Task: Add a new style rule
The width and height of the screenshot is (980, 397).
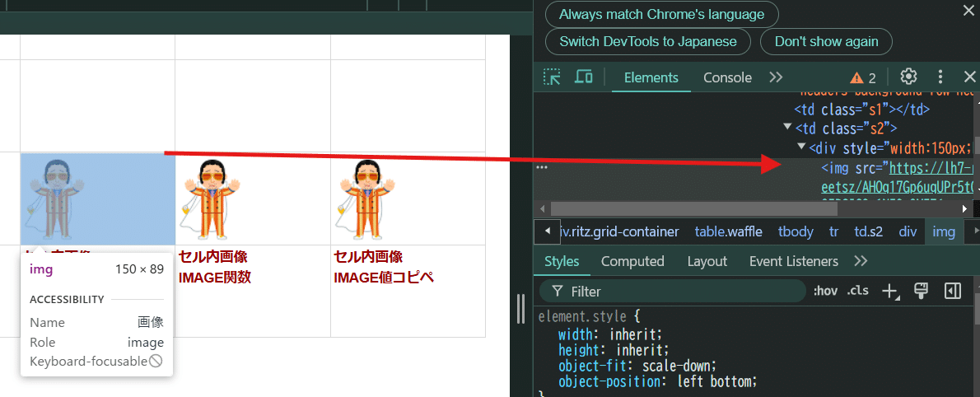Action: pos(889,292)
